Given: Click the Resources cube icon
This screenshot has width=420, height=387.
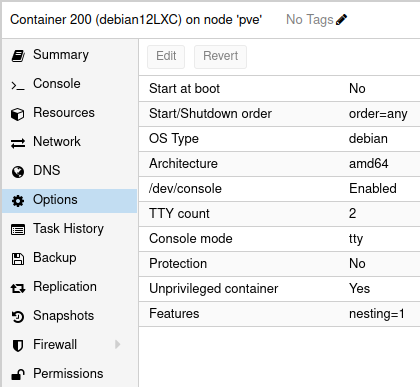Looking at the screenshot, I should point(18,114).
